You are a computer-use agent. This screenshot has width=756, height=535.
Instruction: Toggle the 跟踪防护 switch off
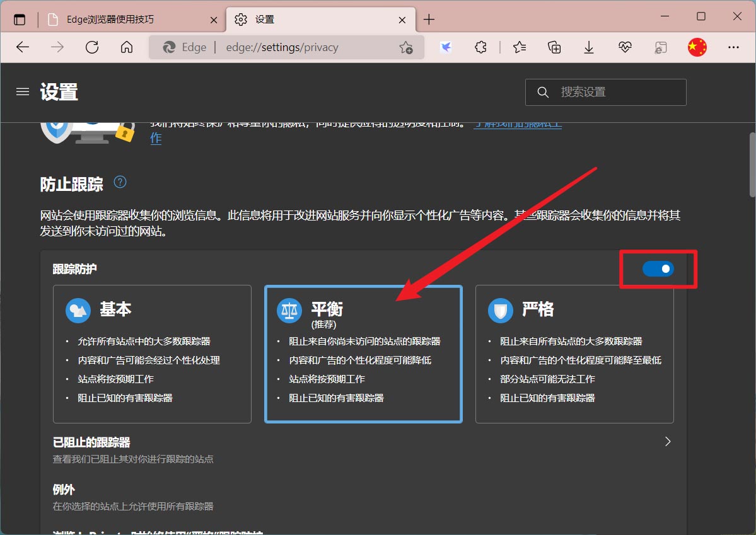(658, 269)
